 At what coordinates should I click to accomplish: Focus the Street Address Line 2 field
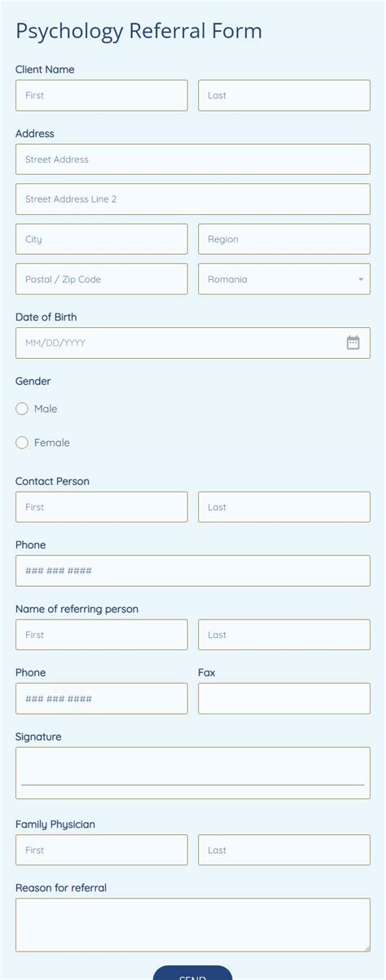193,199
